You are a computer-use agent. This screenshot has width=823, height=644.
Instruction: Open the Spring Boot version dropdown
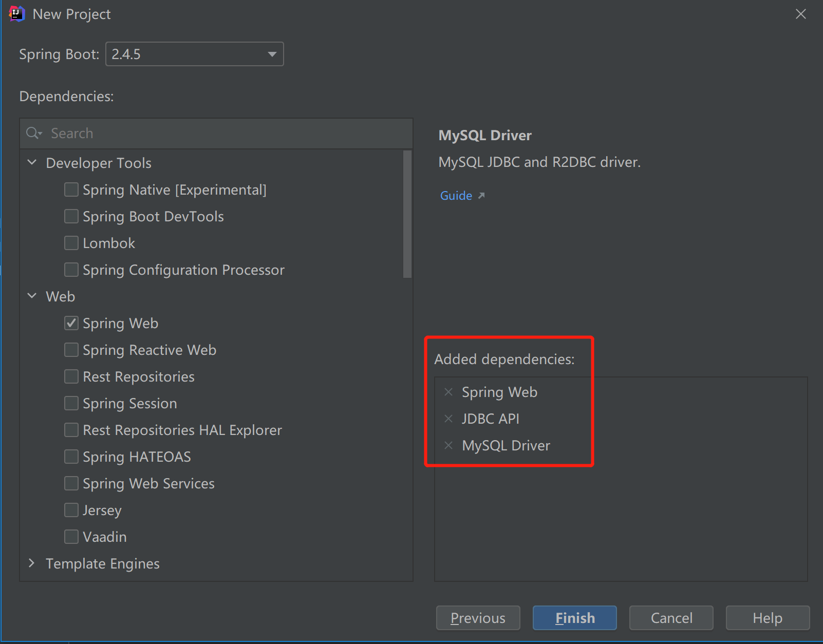point(195,54)
